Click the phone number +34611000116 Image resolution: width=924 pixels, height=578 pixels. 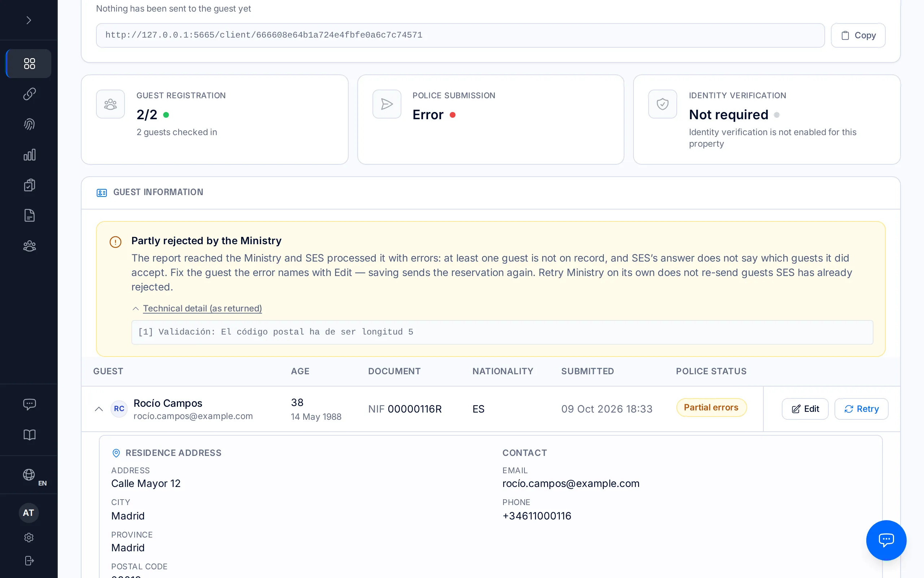[536, 516]
